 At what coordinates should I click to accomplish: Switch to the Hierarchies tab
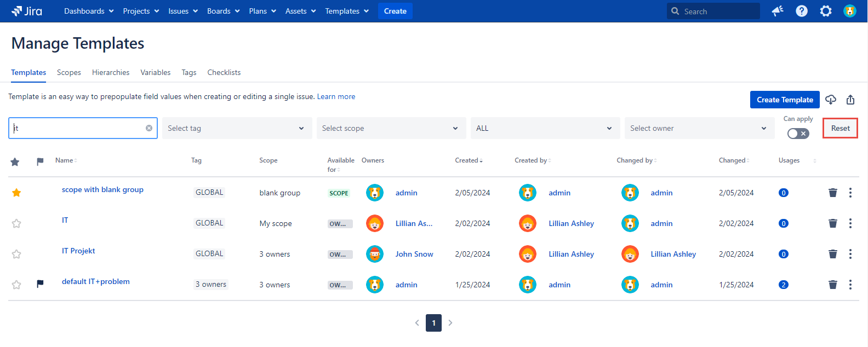coord(111,72)
